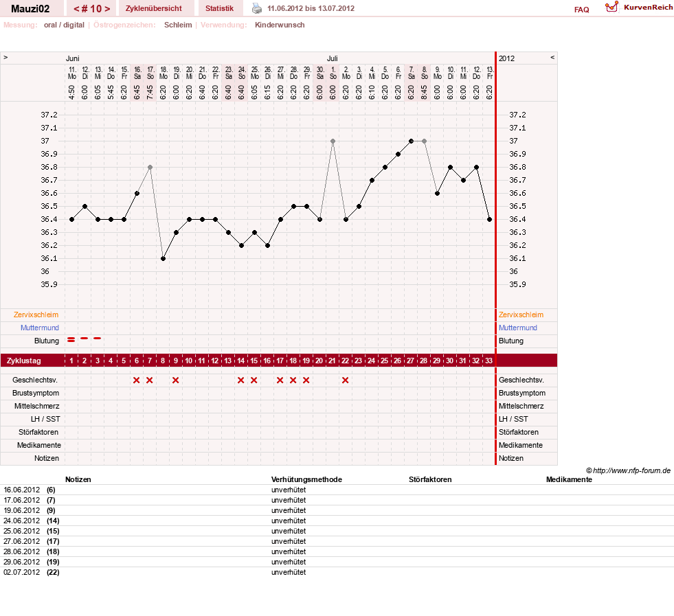674x616 pixels.
Task: Go to next cycle with right arrow
Action: [107, 9]
